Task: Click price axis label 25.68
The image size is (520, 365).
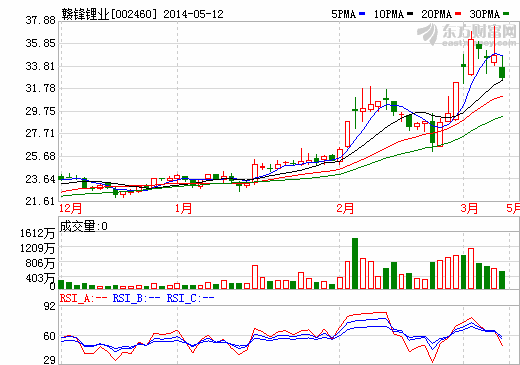Action: tap(41, 156)
